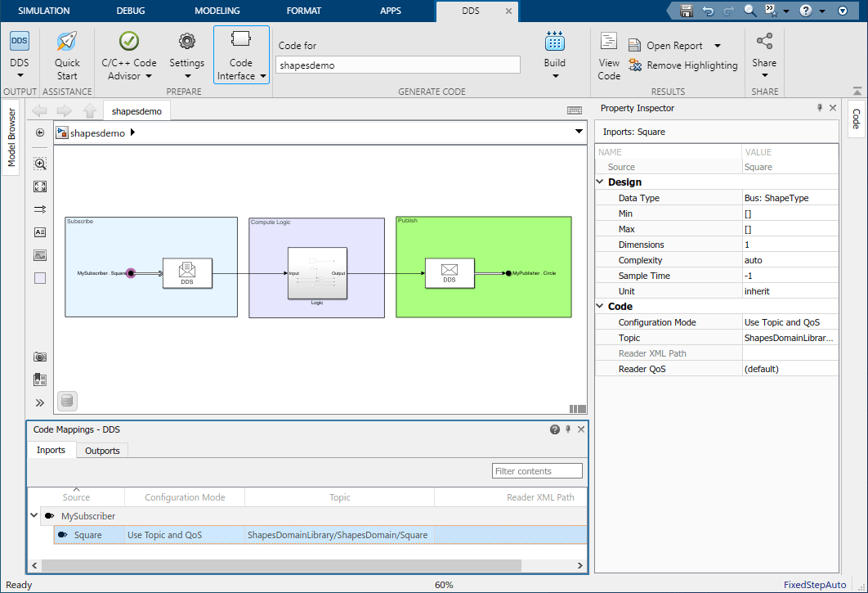The height and width of the screenshot is (593, 868).
Task: Select the Square row in Code Mappings
Action: [320, 535]
